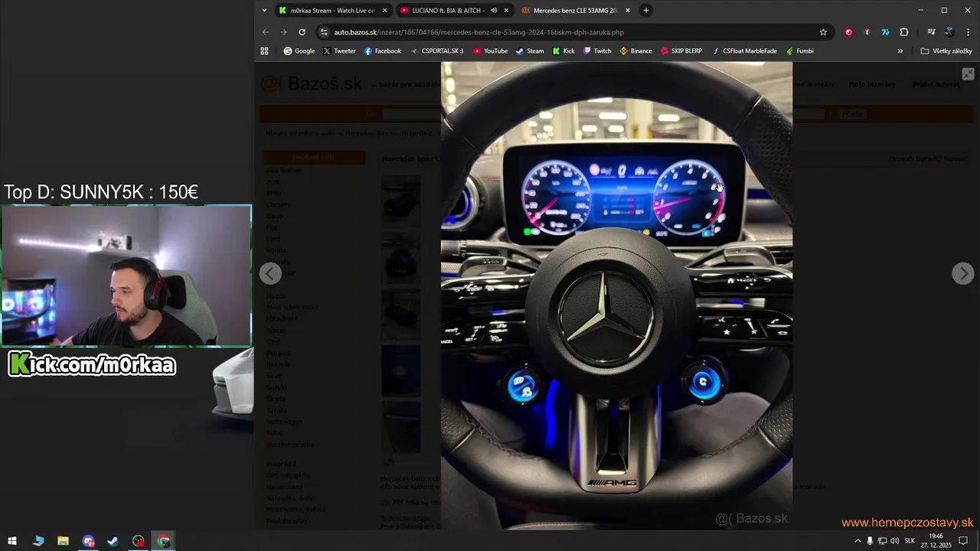Close the enlarged photo overlay
The height and width of the screenshot is (551, 980).
pos(968,74)
